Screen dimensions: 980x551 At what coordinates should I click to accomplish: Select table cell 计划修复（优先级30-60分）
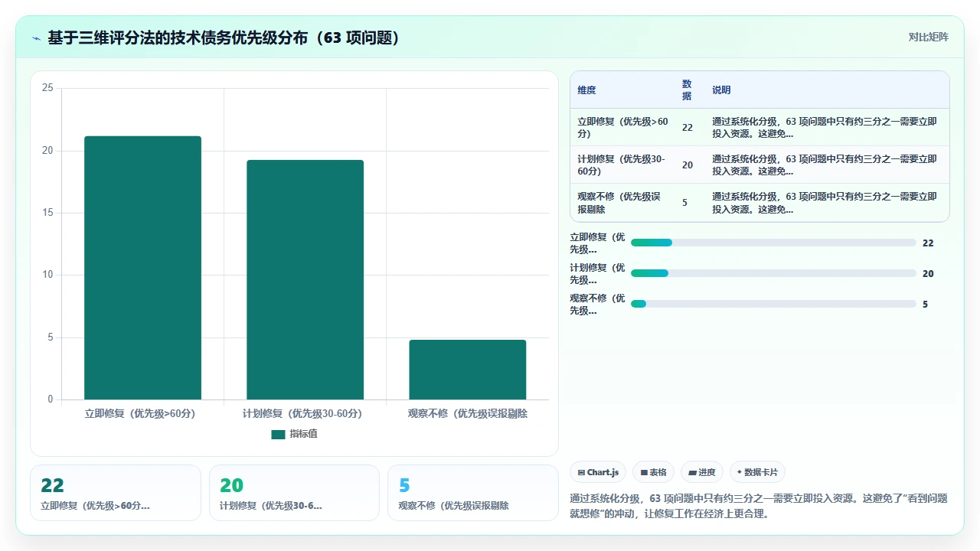[x=622, y=165]
